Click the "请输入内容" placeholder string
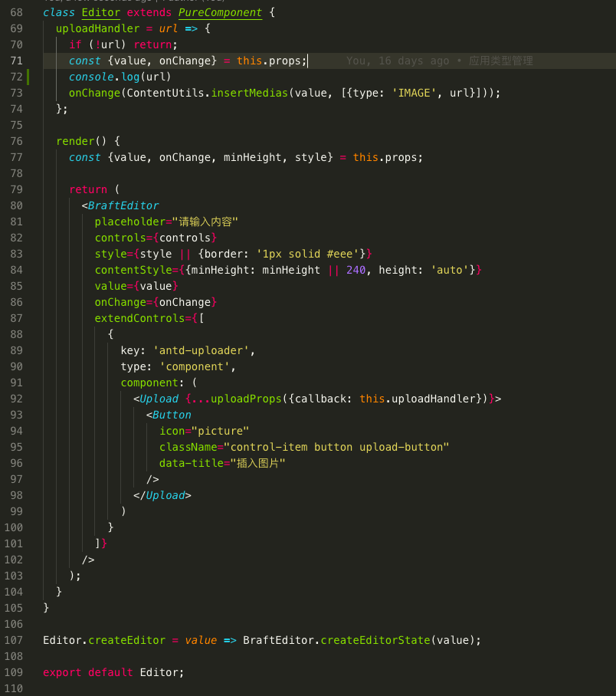Image resolution: width=616 pixels, height=696 pixels. pyautogui.click(x=205, y=222)
